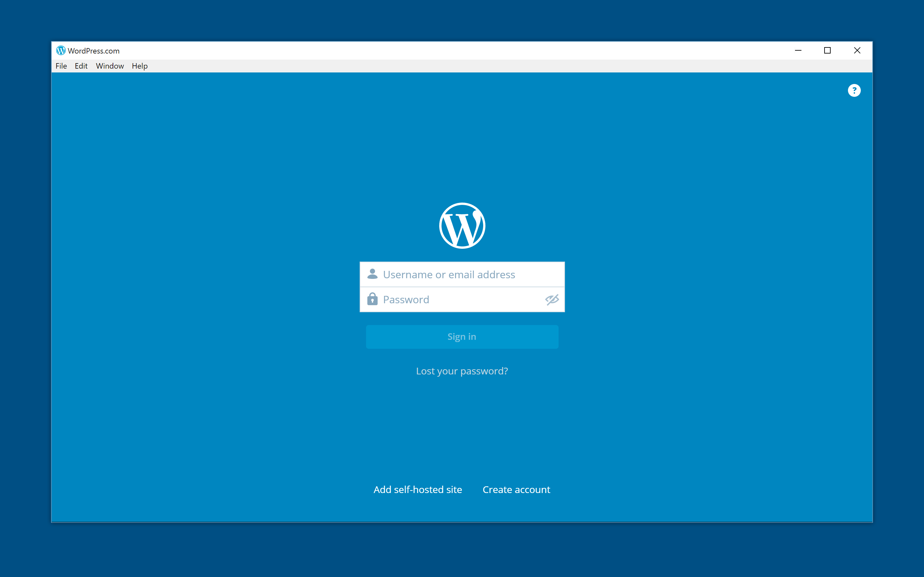Image resolution: width=924 pixels, height=577 pixels.
Task: Open the Window menu
Action: [110, 66]
